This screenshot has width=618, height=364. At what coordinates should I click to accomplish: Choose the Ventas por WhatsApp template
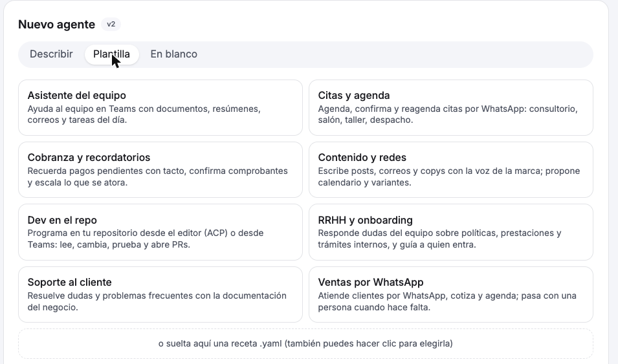tap(451, 294)
